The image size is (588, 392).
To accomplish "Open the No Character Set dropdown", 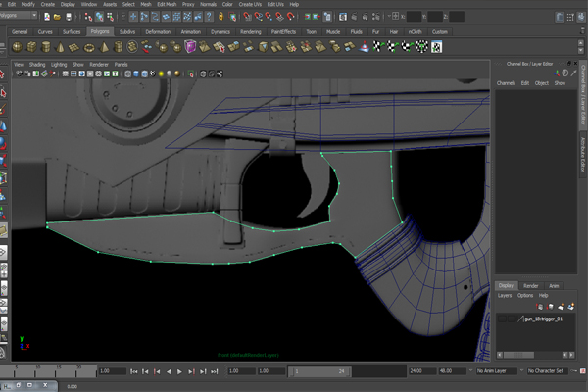I will (x=548, y=371).
